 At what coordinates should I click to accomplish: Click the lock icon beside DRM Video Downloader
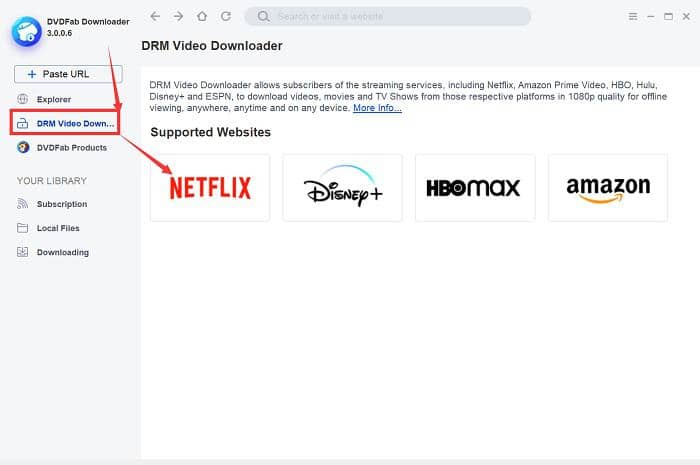click(x=22, y=124)
